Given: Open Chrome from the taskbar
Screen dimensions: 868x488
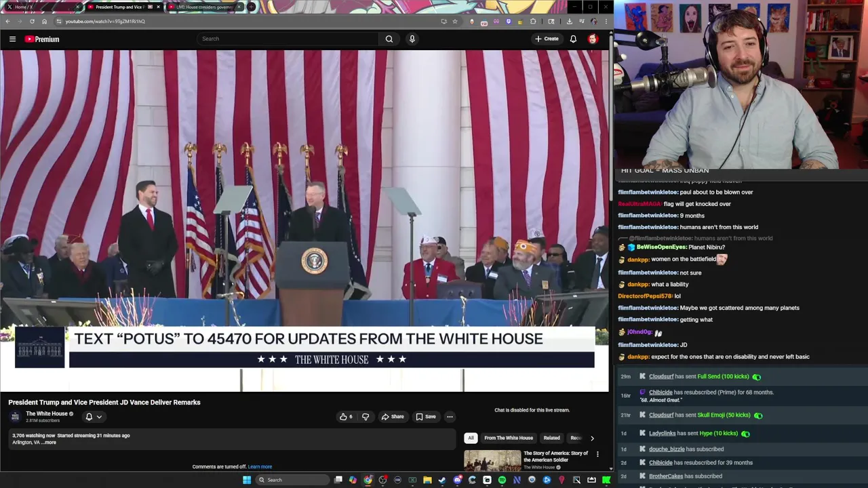Looking at the screenshot, I should pos(368,480).
